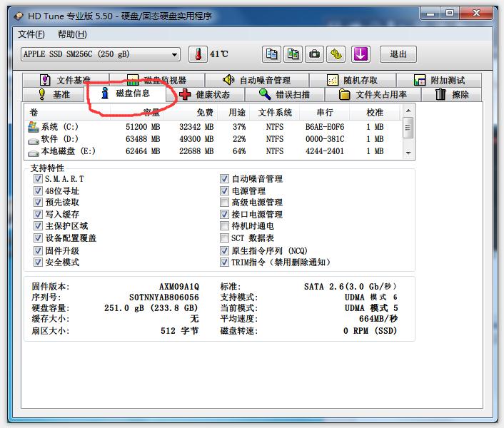This screenshot has height=428, width=504.
Task: Open the 磁盘监视器 tab
Action: click(157, 80)
